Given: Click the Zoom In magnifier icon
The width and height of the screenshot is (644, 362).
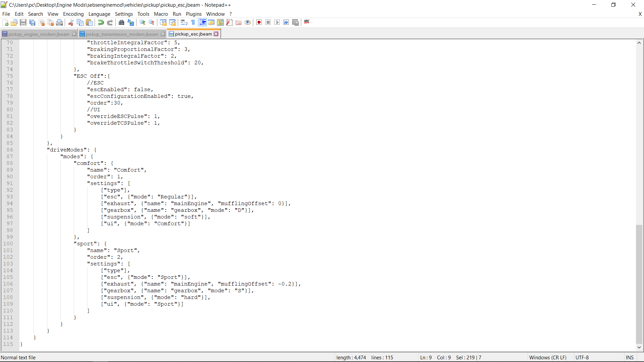Looking at the screenshot, I should (142, 22).
